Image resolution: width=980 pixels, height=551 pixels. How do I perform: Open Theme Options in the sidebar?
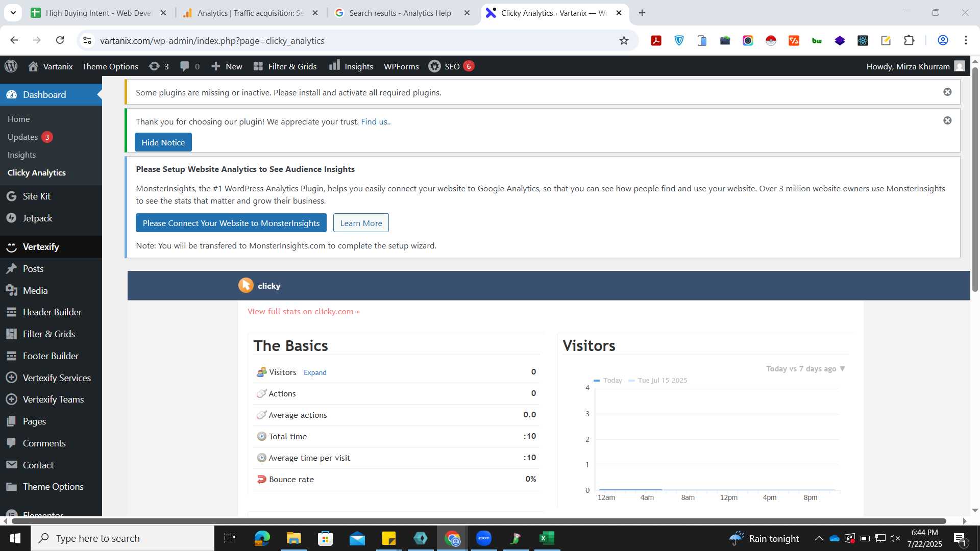click(x=51, y=486)
